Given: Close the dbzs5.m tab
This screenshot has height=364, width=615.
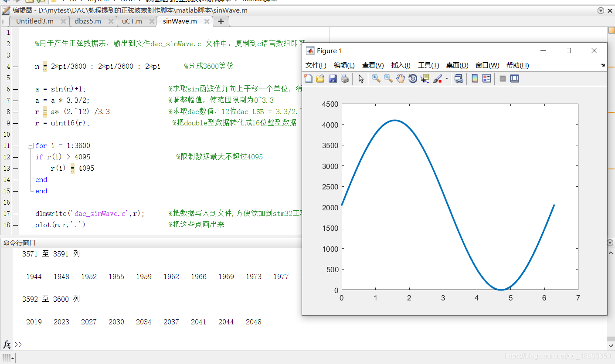Looking at the screenshot, I should (110, 21).
